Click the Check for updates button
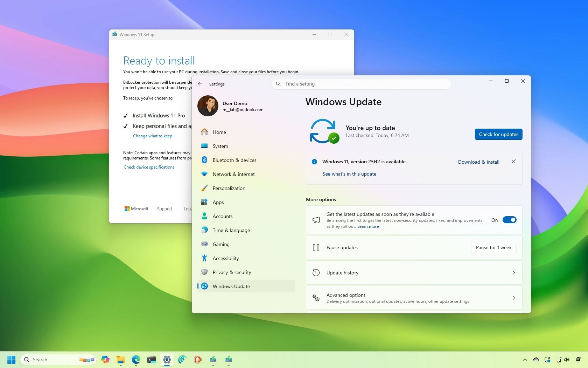The image size is (588, 368). [498, 134]
